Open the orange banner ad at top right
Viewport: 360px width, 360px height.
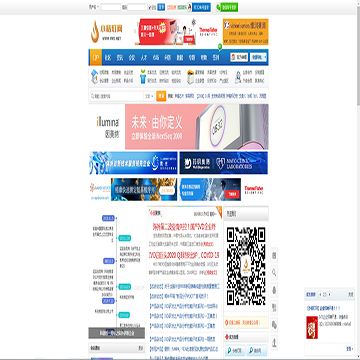[246, 32]
